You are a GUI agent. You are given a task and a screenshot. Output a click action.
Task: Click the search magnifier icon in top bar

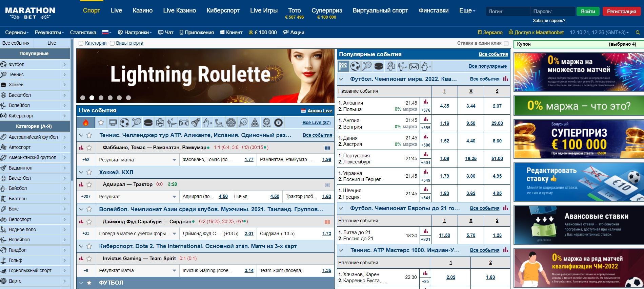[x=638, y=32]
